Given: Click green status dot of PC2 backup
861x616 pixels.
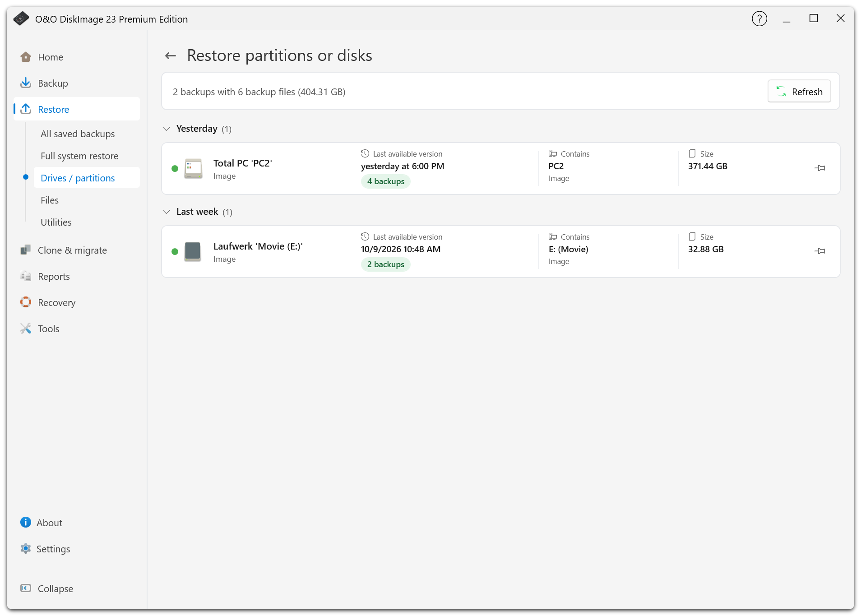Looking at the screenshot, I should click(x=175, y=169).
